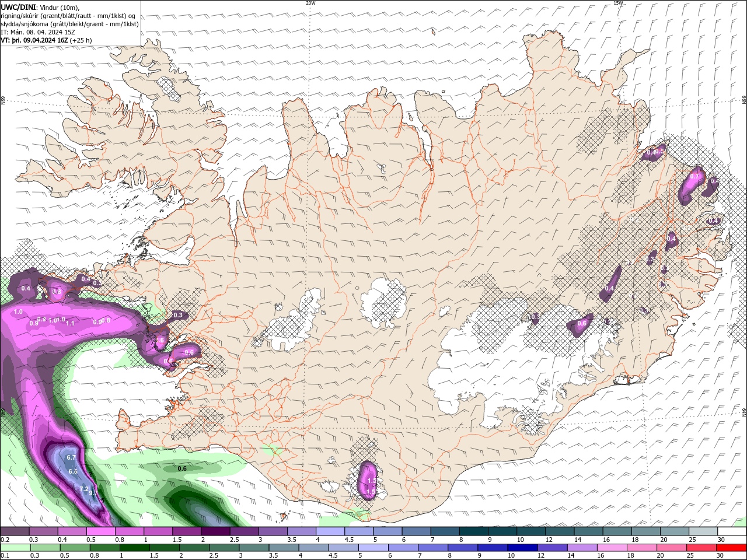The image size is (747, 560).
Task: Click the 7.2 precipitation value on the map
Action: (x=83, y=489)
